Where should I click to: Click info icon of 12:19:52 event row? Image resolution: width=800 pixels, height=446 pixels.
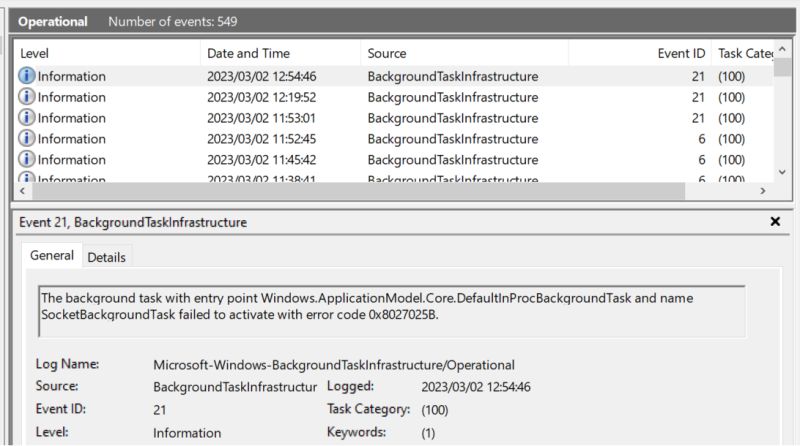(27, 97)
